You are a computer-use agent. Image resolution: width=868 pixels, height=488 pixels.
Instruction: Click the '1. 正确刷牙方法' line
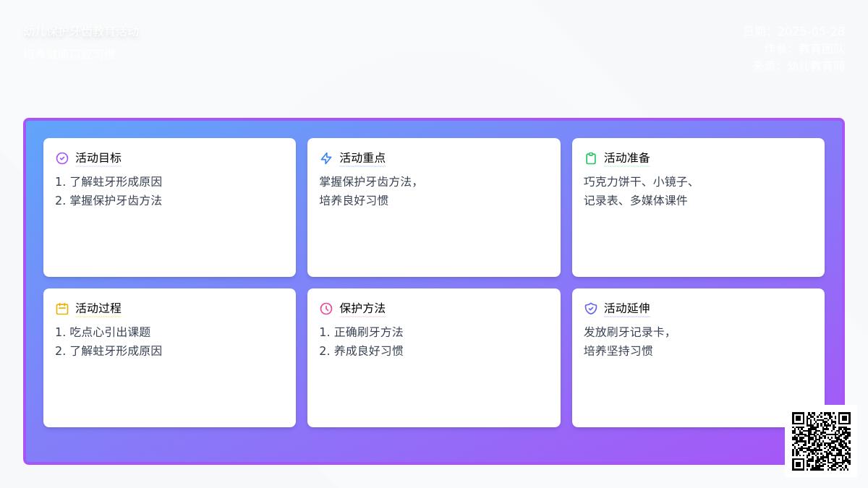pos(361,333)
